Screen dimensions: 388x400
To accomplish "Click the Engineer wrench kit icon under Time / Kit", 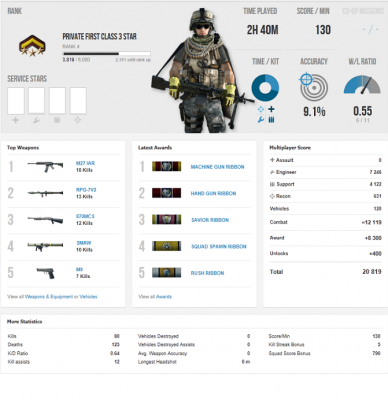I will point(261,120).
